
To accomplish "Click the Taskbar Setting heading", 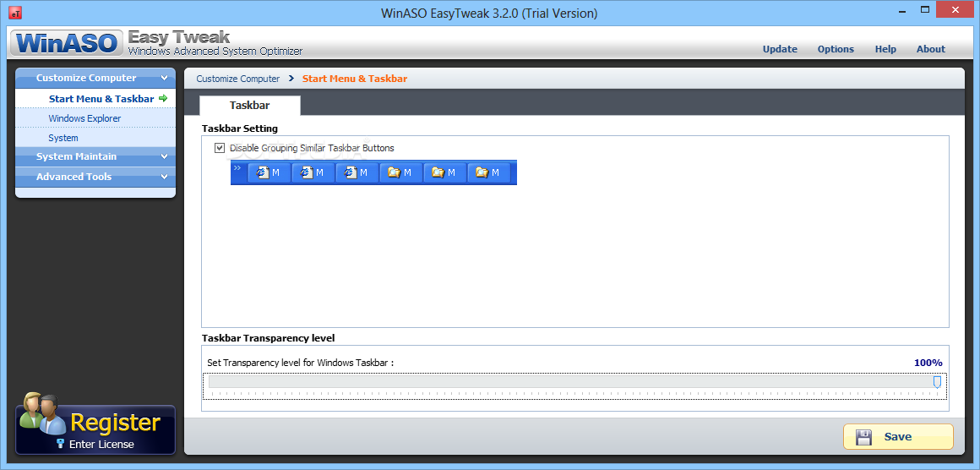I will pos(240,128).
